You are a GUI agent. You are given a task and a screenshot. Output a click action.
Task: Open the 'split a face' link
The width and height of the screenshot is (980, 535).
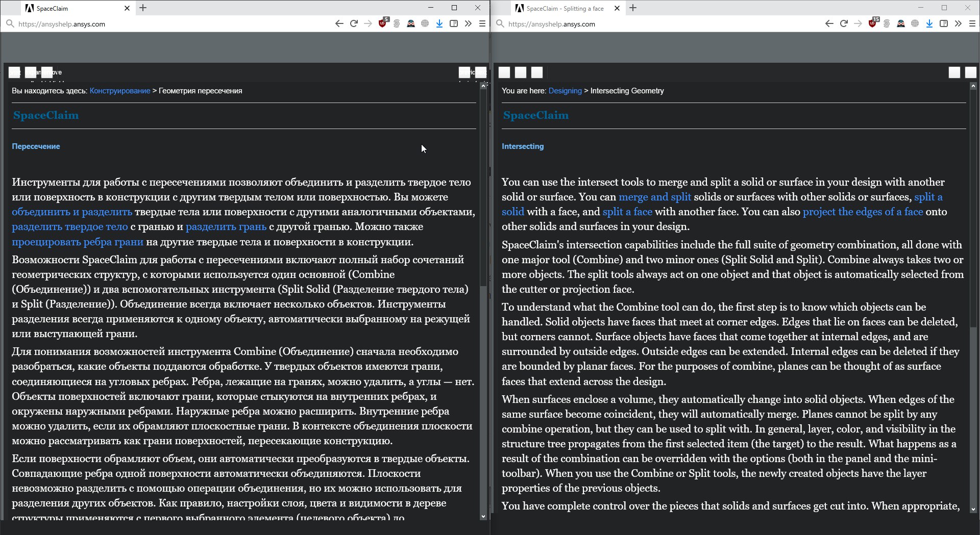coord(627,212)
